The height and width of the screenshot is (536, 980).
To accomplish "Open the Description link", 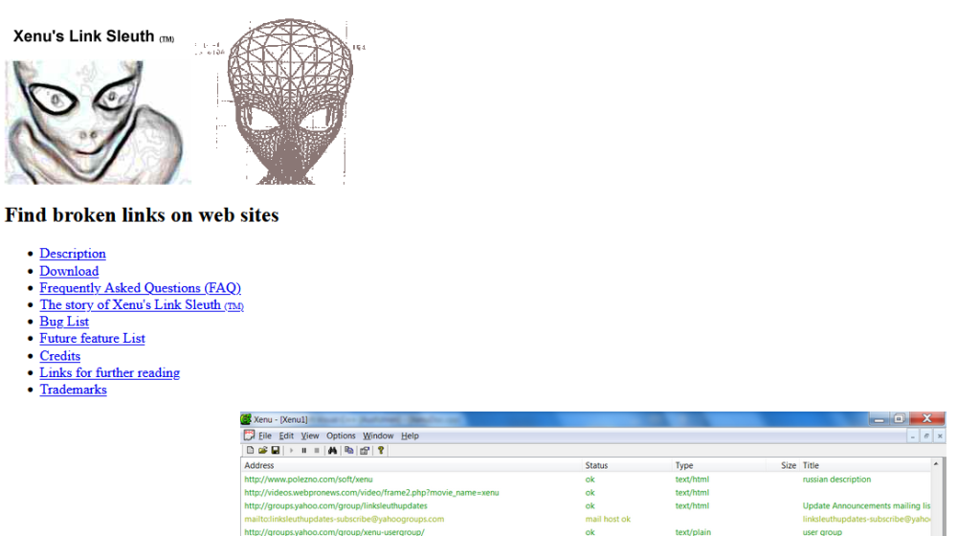I will (x=73, y=254).
